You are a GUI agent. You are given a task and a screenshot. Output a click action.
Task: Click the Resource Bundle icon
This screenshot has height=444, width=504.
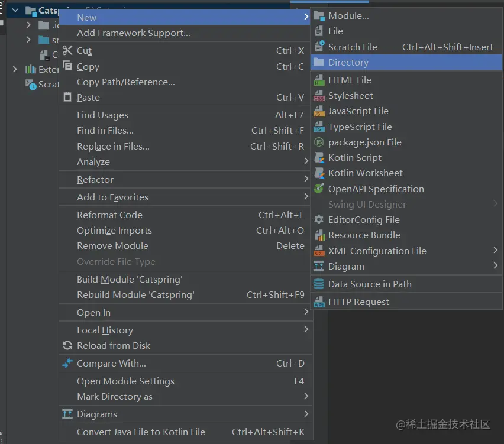[x=319, y=235]
